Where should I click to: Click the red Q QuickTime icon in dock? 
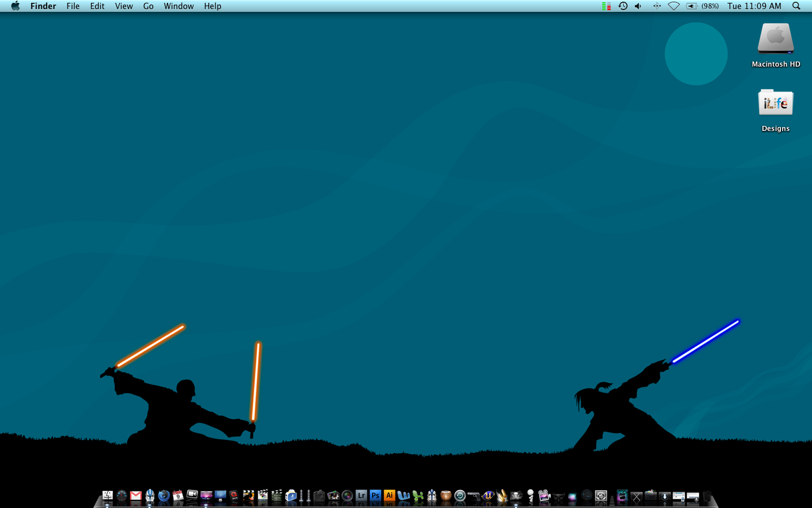coord(234,496)
